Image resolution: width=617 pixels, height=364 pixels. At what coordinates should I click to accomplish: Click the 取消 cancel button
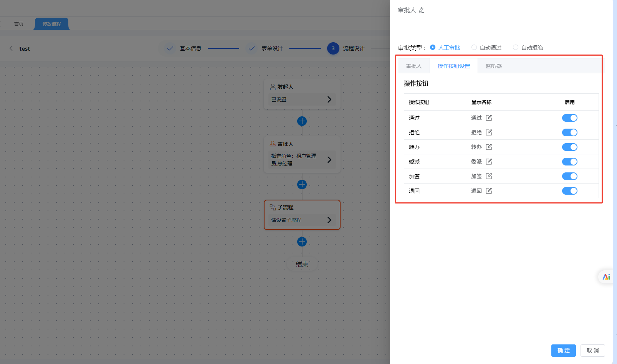(593, 351)
